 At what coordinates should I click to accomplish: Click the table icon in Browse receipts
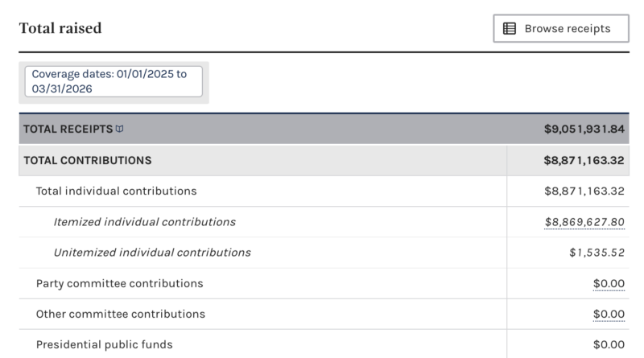(x=510, y=29)
